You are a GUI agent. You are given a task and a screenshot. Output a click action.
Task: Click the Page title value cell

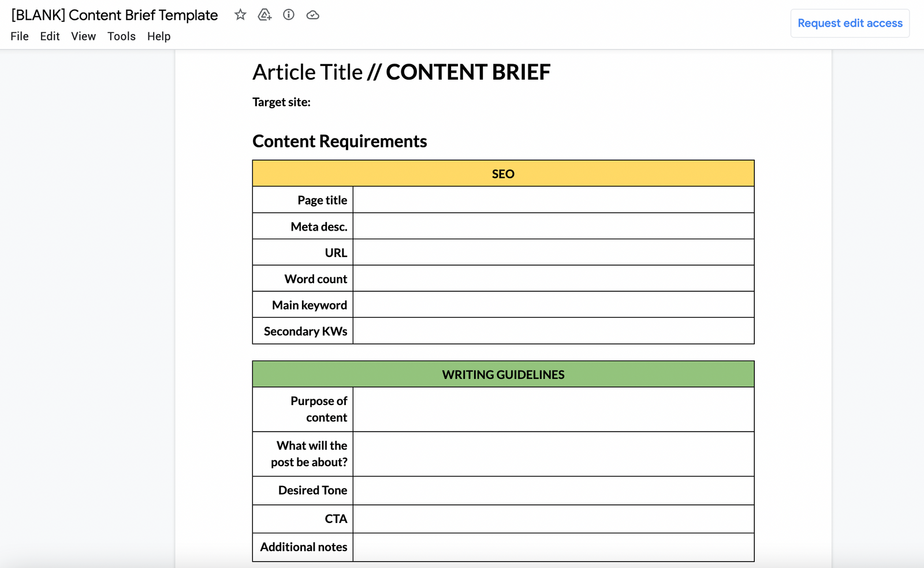(x=553, y=199)
